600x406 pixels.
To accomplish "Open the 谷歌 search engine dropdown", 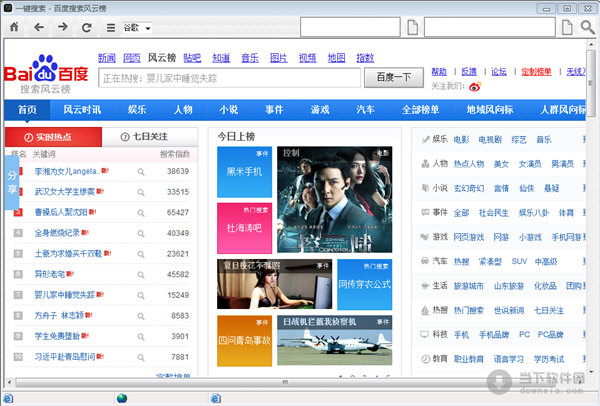I will (x=137, y=28).
